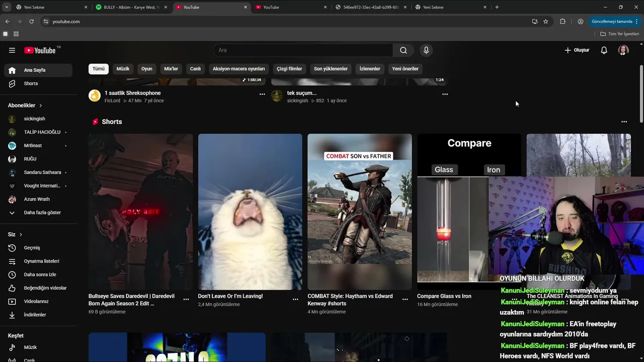This screenshot has height=362, width=644.
Task: Open options for Bullseye Saves Daredevil short
Action: coord(186,299)
